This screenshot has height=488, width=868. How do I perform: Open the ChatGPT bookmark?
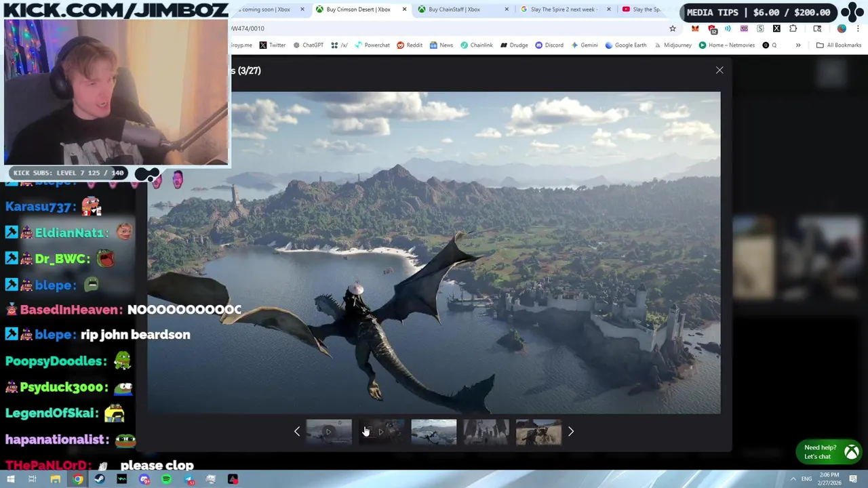pos(308,45)
